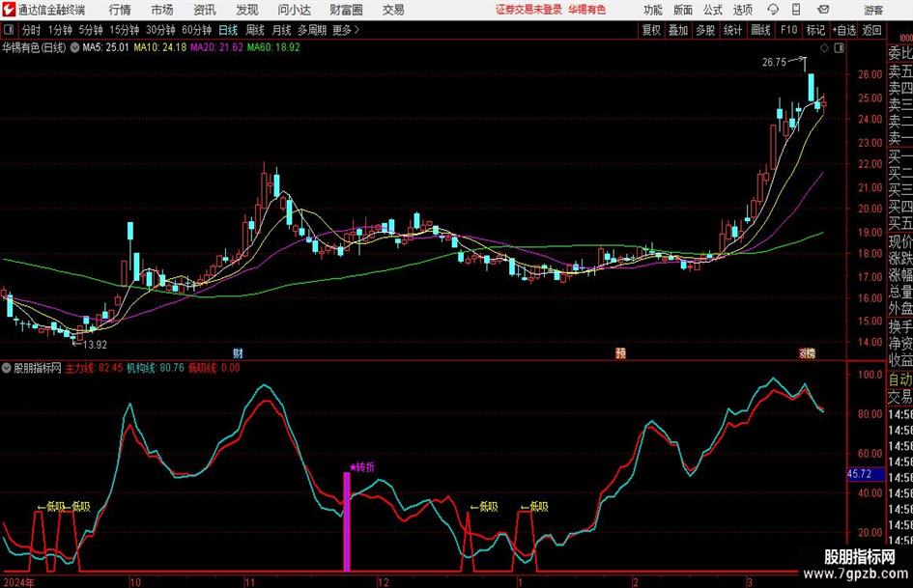Viewport: 913px width, 588px height.
Task: Open the 交易 menu in top bar
Action: click(x=393, y=10)
